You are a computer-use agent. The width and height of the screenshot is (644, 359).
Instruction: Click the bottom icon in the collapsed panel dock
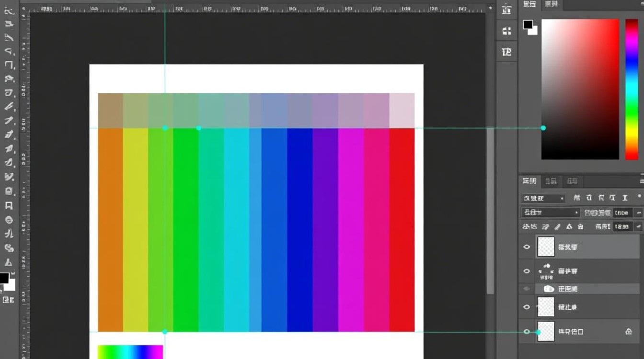tap(506, 52)
